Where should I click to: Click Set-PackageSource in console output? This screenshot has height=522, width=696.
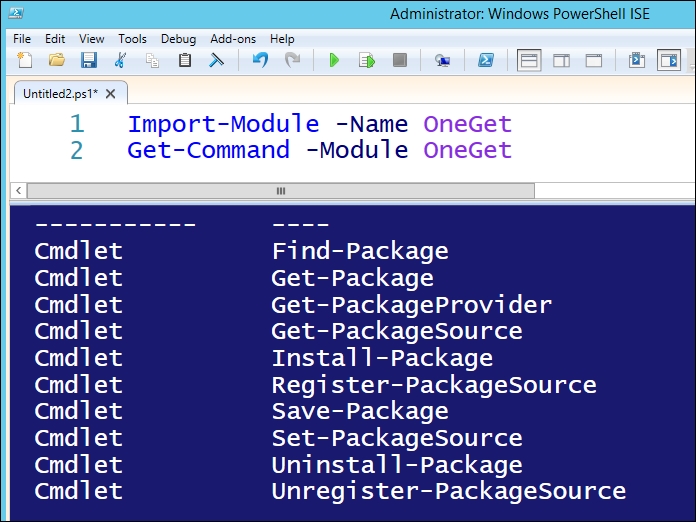coord(397,438)
